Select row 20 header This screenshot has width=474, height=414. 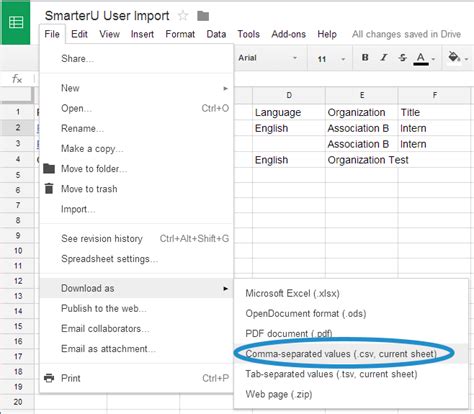18,402
